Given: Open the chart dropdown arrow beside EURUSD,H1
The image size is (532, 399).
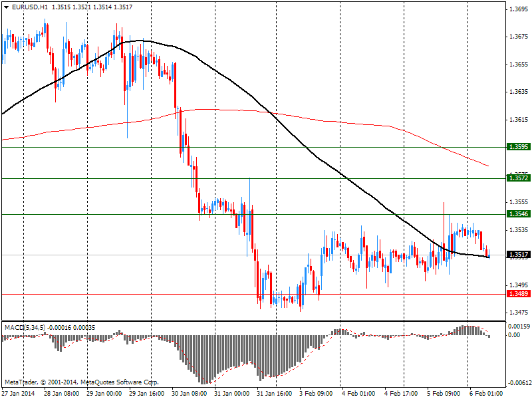Looking at the screenshot, I should point(5,7).
